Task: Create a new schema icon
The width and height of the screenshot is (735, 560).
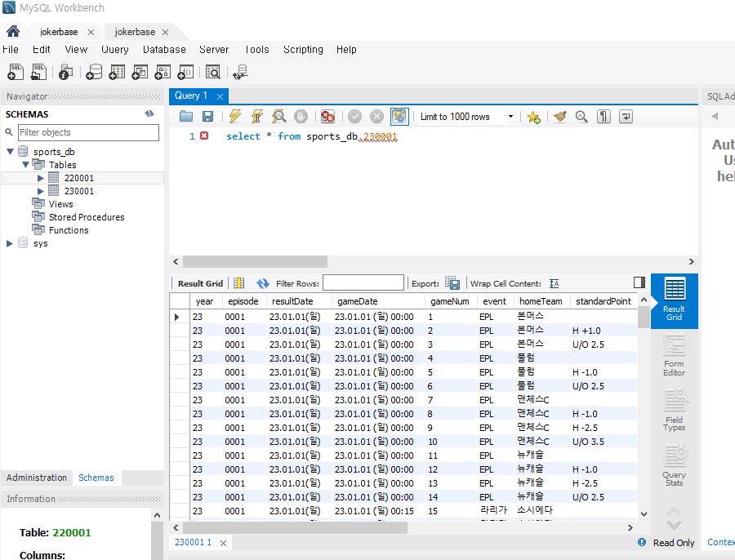Action: [94, 72]
